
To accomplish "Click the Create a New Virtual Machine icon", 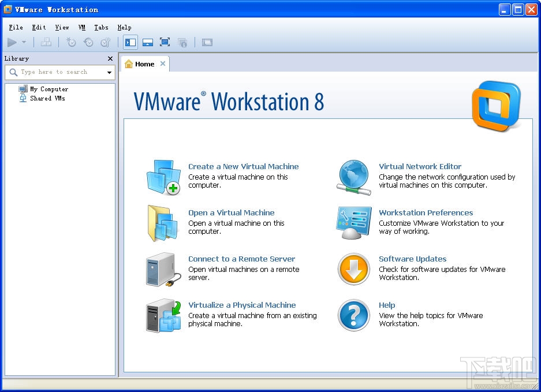I will click(x=164, y=177).
